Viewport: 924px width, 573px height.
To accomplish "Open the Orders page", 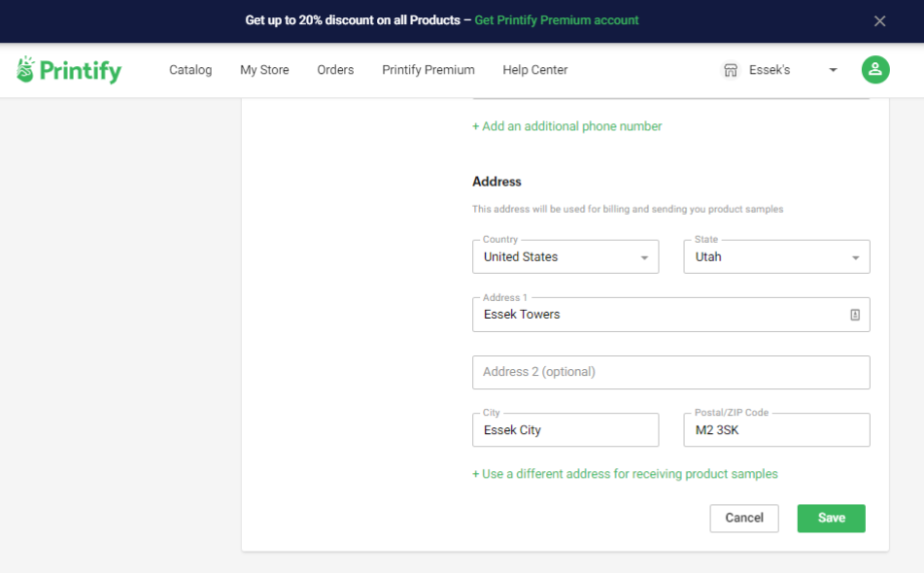I will tap(335, 70).
